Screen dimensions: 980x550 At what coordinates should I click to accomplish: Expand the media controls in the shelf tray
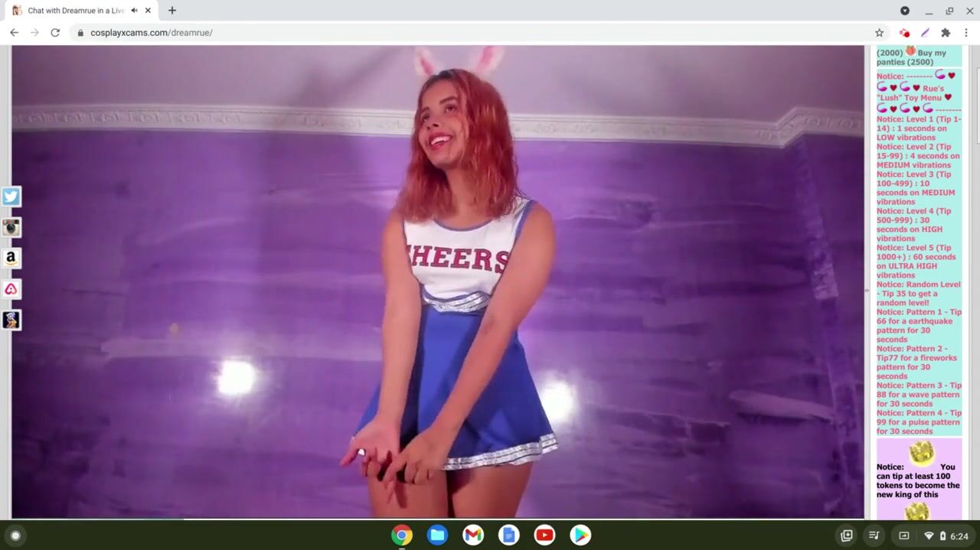click(873, 535)
